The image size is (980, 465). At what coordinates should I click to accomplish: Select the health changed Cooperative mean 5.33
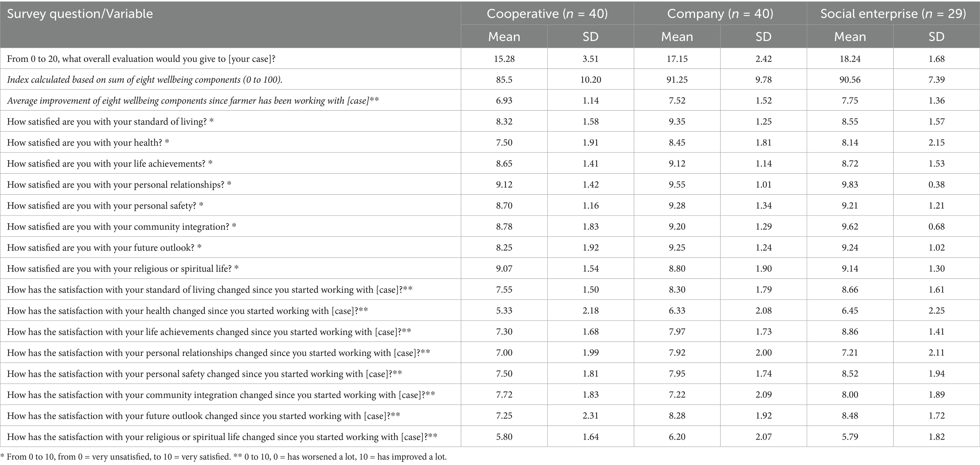[504, 311]
